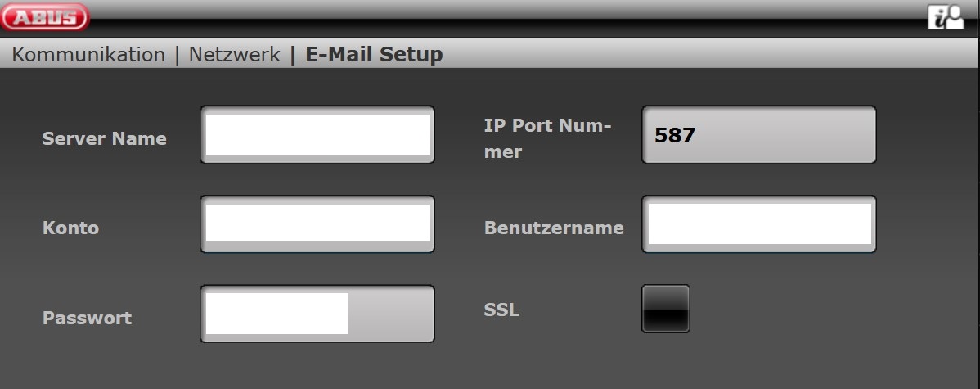
Task: Click into the Konto input field
Action: click(317, 224)
